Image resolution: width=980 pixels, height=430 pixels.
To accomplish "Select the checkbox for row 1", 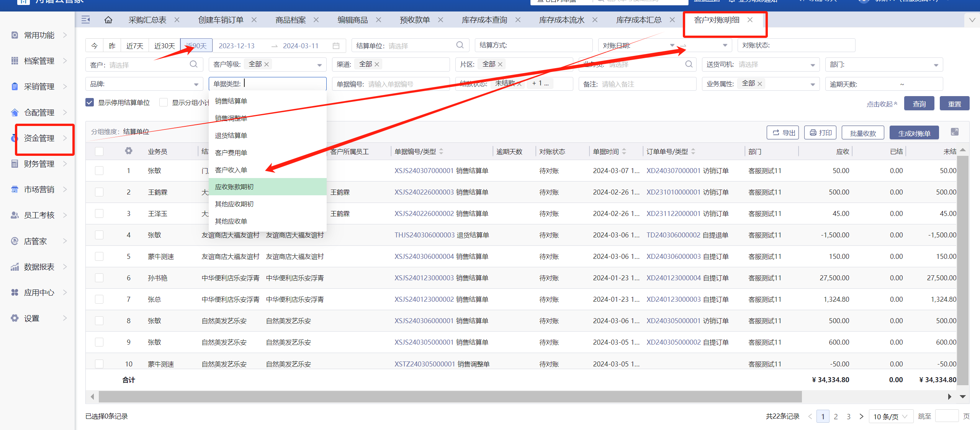I will (99, 171).
